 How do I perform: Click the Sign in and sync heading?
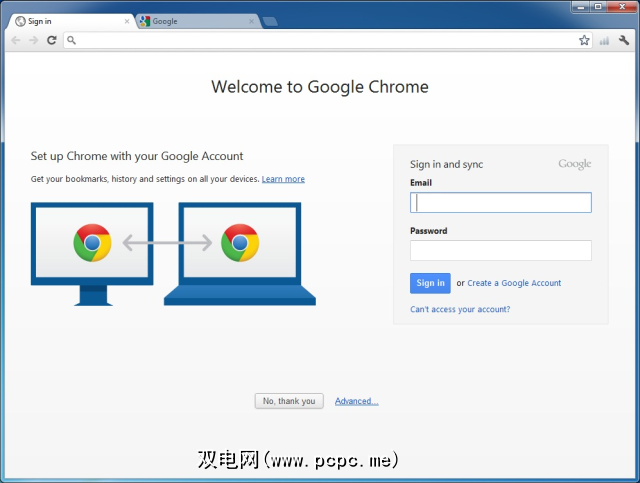pyautogui.click(x=446, y=164)
